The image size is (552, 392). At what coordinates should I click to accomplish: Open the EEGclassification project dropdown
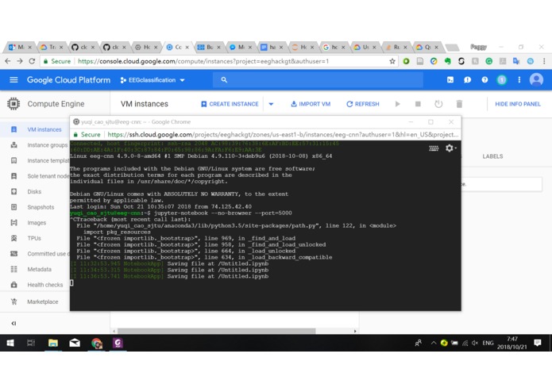152,80
